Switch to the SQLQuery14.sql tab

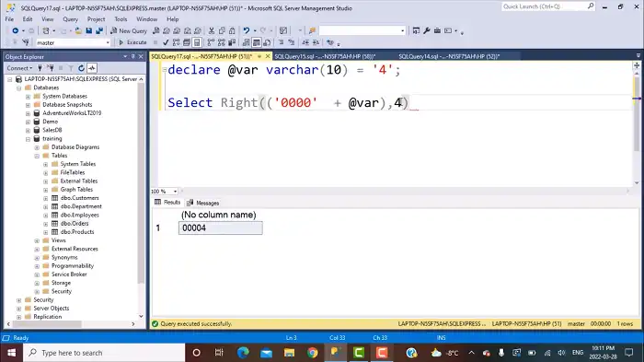449,56
